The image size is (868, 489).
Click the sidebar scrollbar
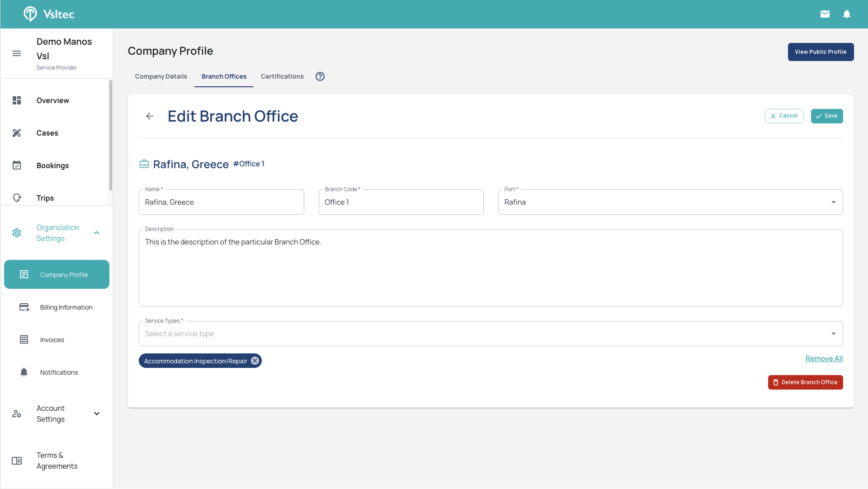coord(110,136)
